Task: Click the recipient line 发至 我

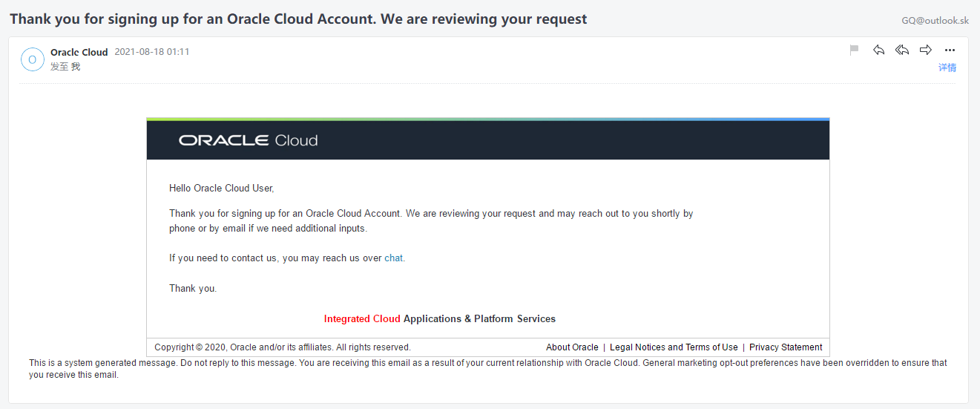Action: [x=65, y=67]
